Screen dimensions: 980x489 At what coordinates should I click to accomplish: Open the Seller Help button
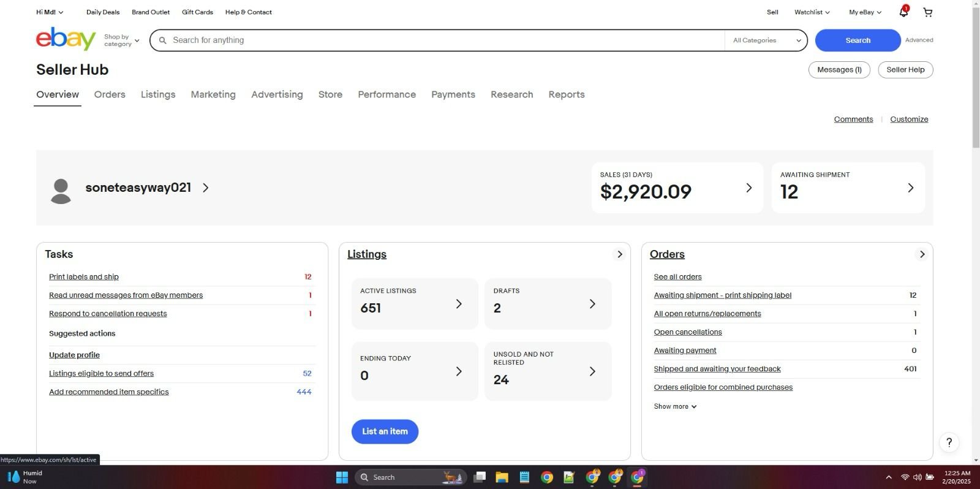[x=905, y=70]
